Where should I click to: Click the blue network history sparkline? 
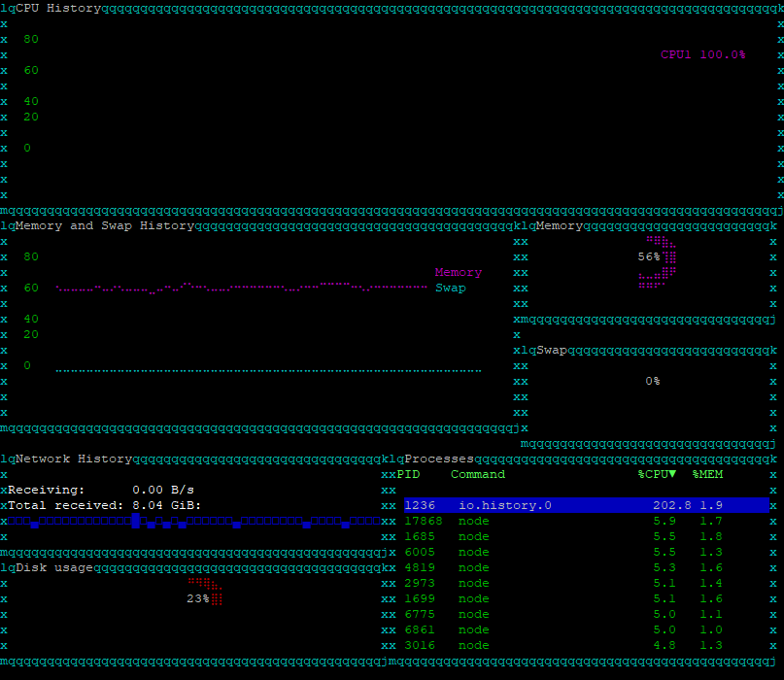194,521
